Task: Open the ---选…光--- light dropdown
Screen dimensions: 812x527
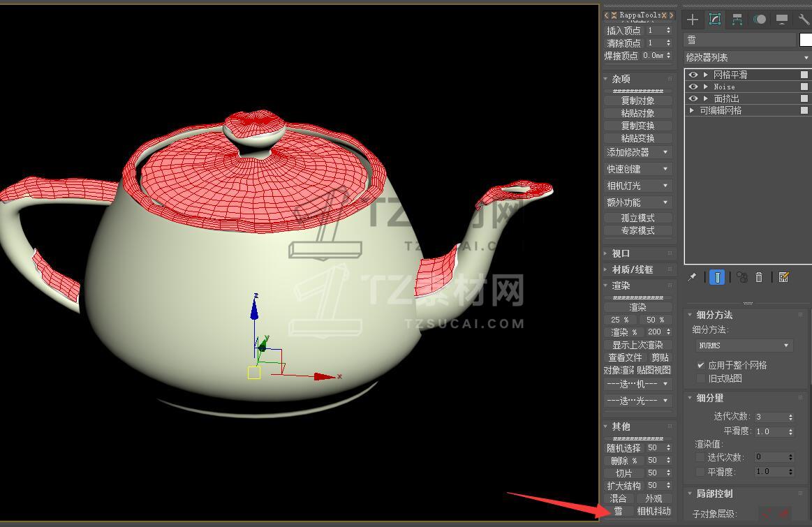Action: [x=638, y=400]
